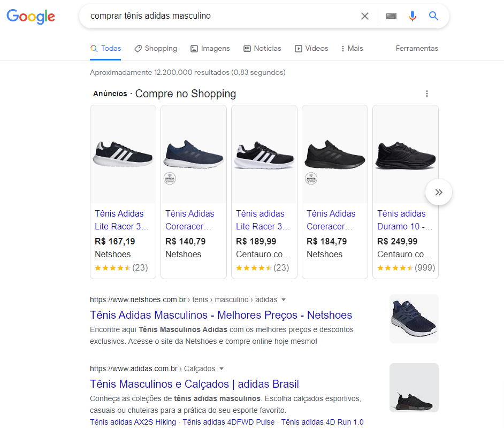Click https://www.netshoes.com.br breadcrumb URL
This screenshot has height=438, width=504.
[138, 300]
